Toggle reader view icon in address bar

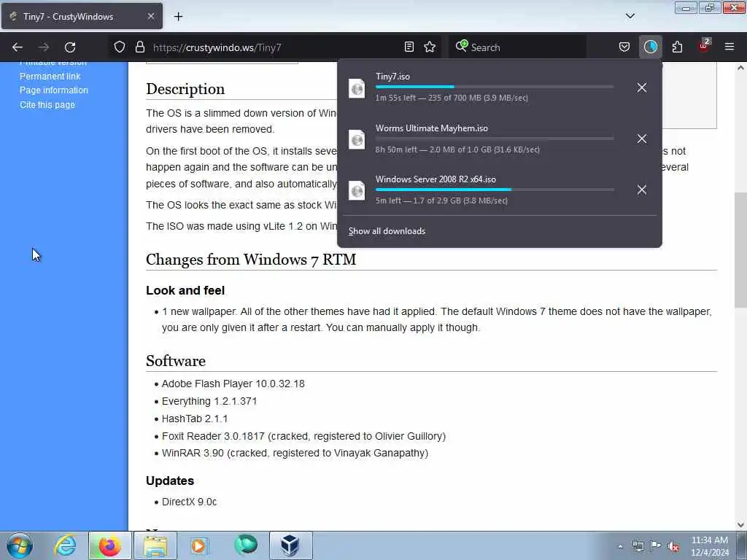[x=409, y=47]
